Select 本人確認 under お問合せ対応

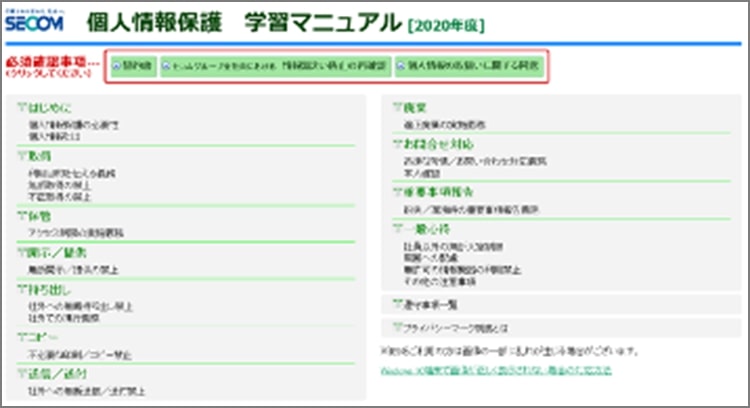point(422,173)
